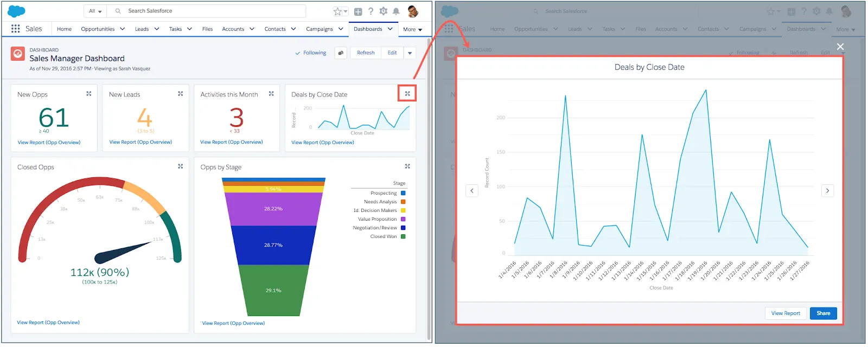This screenshot has width=868, height=347.
Task: Open View Report under New Leads
Action: (x=141, y=142)
